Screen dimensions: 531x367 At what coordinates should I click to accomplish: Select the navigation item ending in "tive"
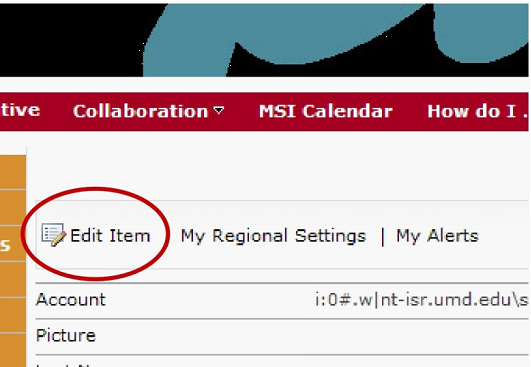(20, 110)
